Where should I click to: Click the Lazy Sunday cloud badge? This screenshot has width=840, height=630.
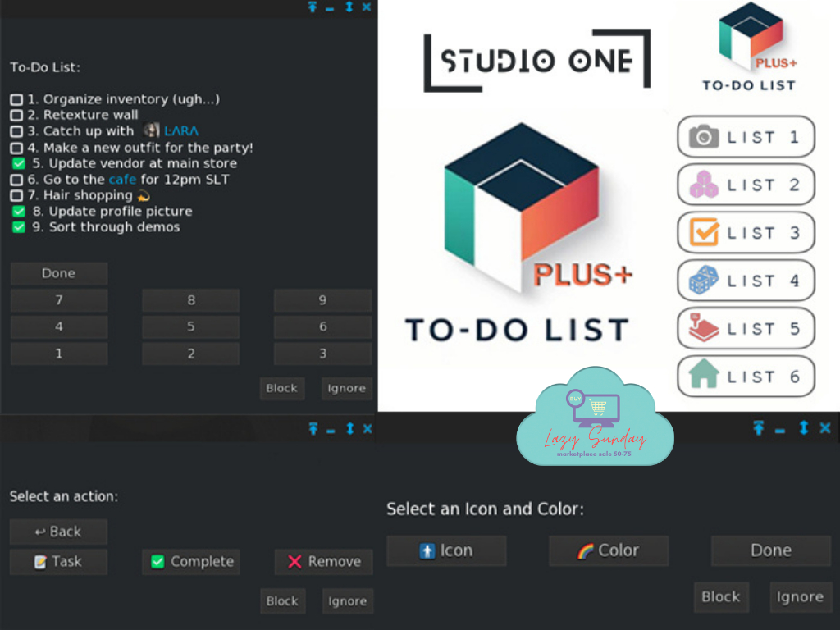click(x=595, y=417)
